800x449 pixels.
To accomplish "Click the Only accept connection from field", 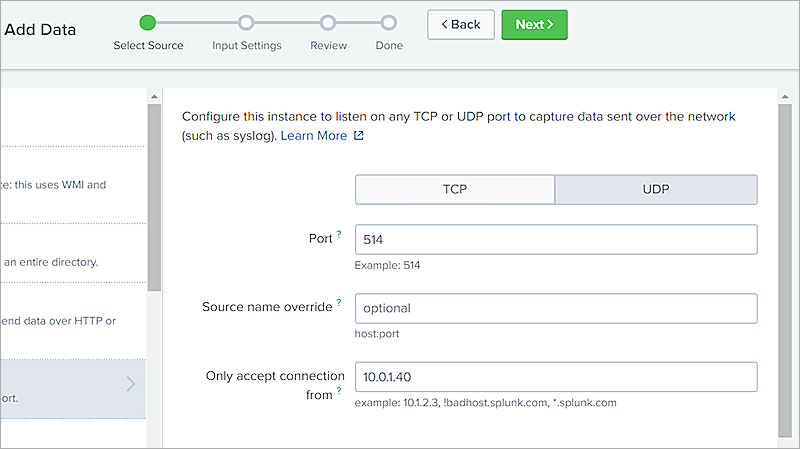I will tap(555, 377).
